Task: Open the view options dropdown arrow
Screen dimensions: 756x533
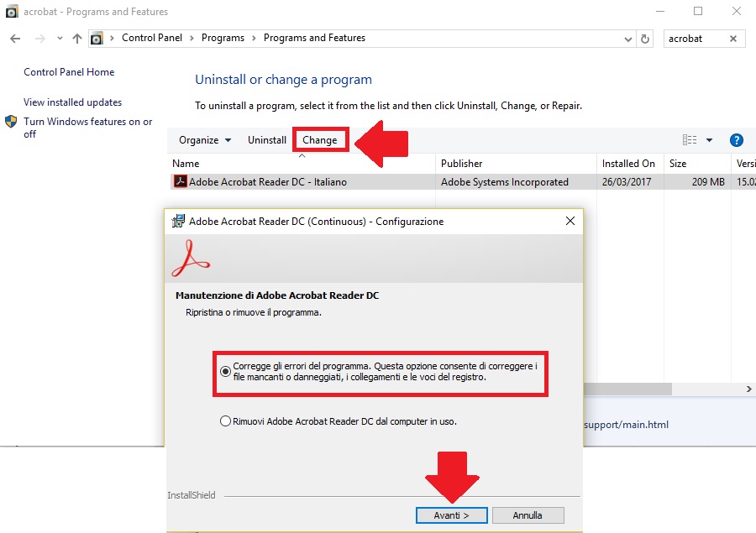Action: [709, 140]
